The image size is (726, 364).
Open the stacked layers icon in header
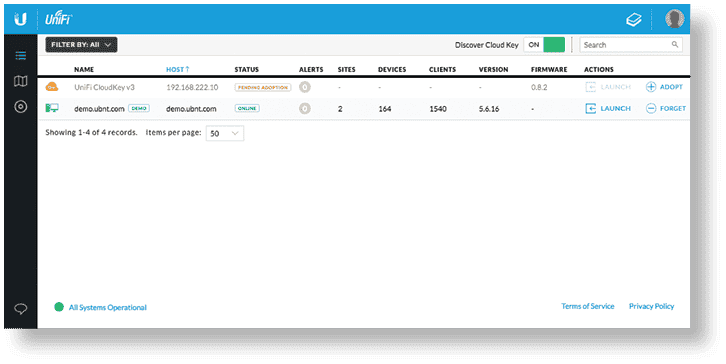click(634, 19)
